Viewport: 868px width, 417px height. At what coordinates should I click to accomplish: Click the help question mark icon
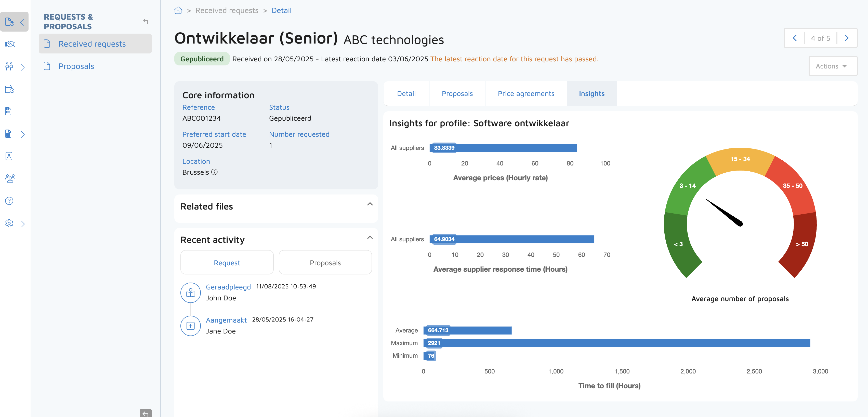(x=9, y=201)
